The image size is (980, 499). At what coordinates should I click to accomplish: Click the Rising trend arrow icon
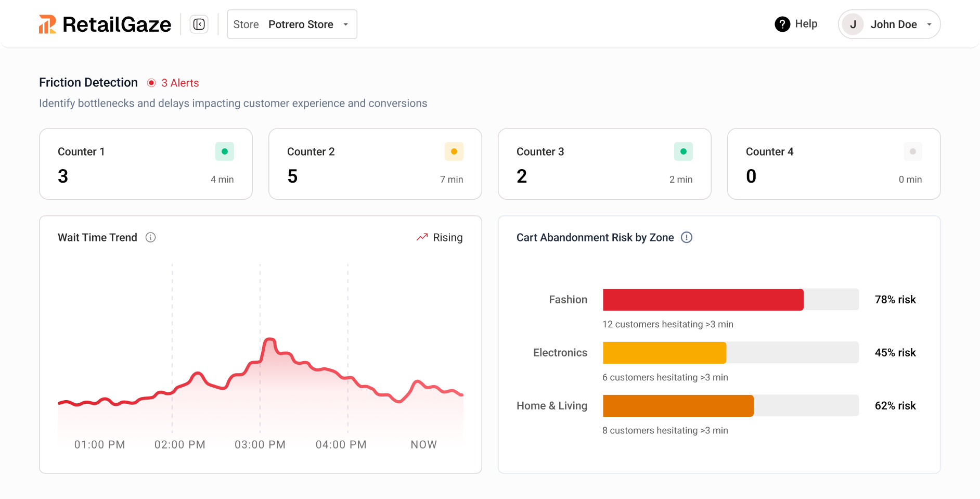point(422,237)
